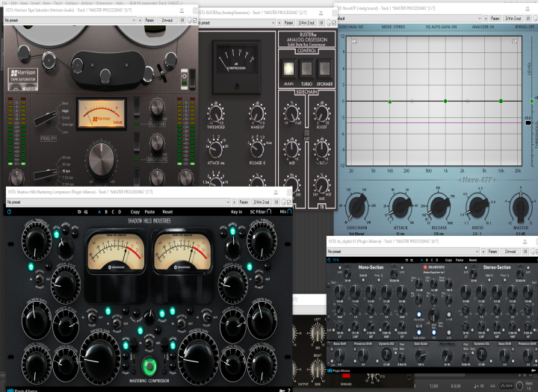Select settings slot B in Shadow Hills
The height and width of the screenshot is (392, 538).
coord(106,212)
